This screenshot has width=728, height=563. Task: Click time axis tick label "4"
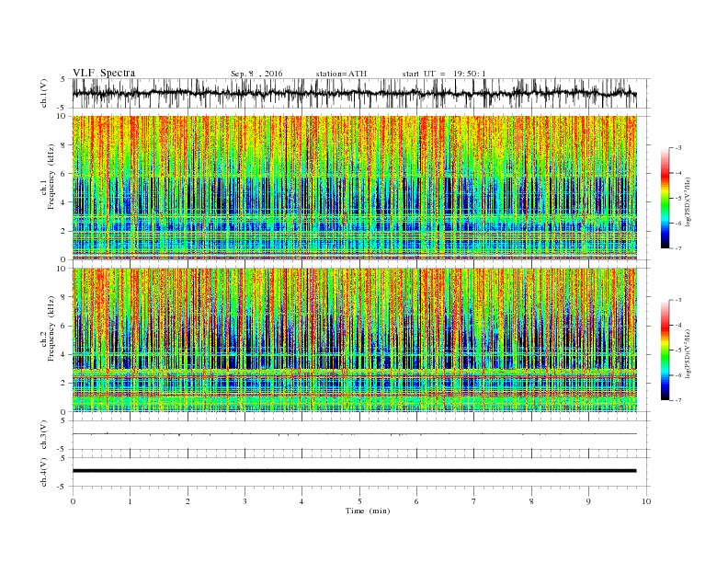pyautogui.click(x=302, y=501)
